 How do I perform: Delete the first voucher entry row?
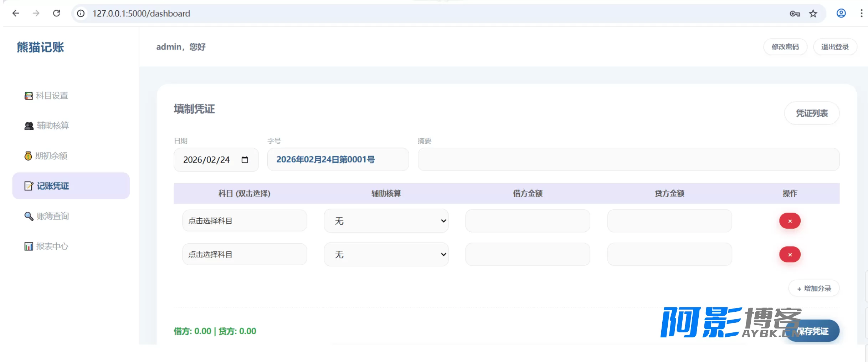point(790,221)
